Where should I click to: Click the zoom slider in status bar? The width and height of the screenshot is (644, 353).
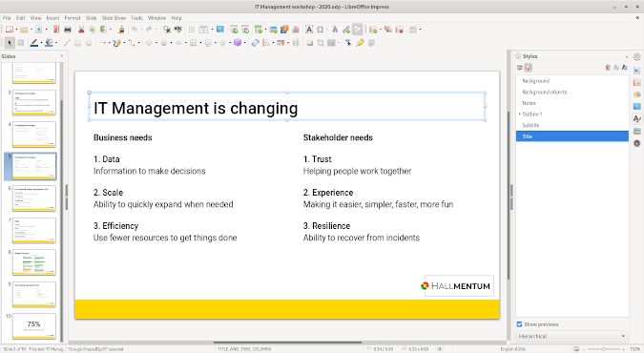click(603, 349)
